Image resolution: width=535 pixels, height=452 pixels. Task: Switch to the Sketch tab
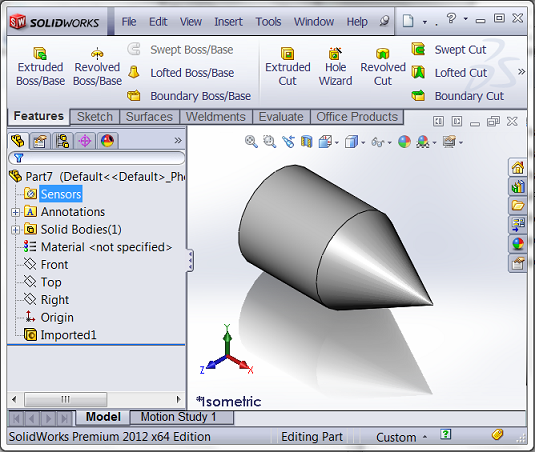95,117
